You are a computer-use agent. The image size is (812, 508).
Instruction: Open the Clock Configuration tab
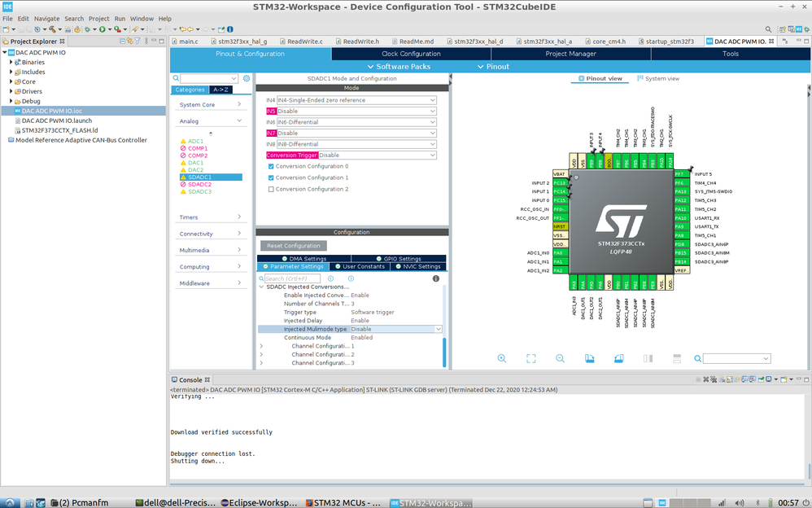[x=411, y=54]
